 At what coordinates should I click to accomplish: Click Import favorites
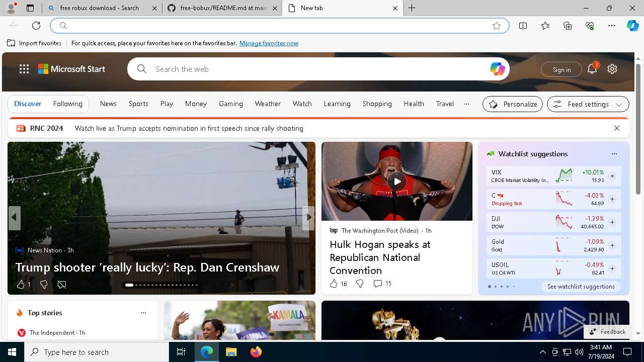click(34, 43)
